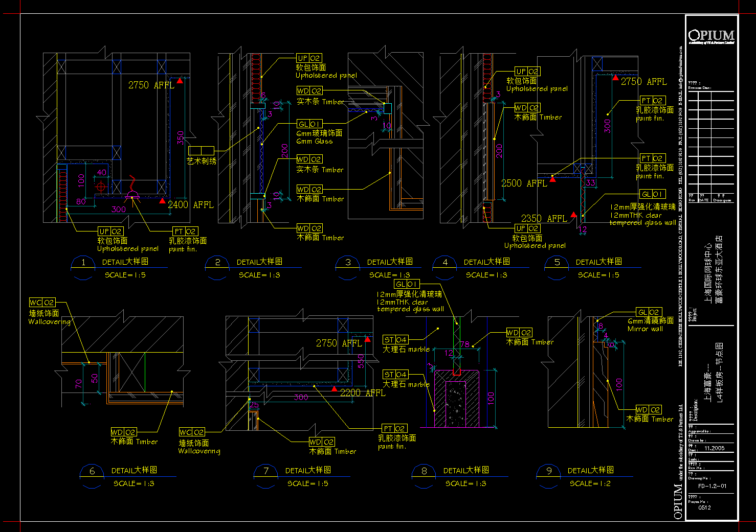Click the red level marker beside 2200 AFFL
Image resolution: width=756 pixels, height=532 pixels.
click(x=334, y=389)
